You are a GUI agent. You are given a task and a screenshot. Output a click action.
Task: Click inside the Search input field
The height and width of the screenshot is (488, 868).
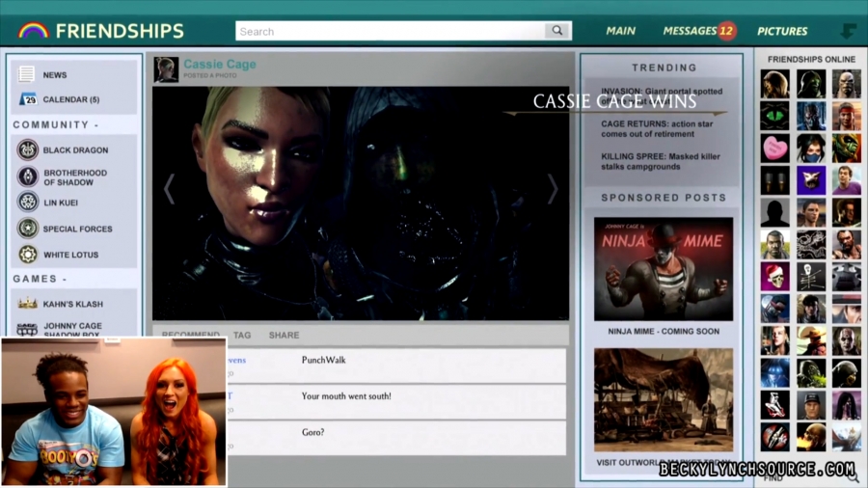(390, 31)
